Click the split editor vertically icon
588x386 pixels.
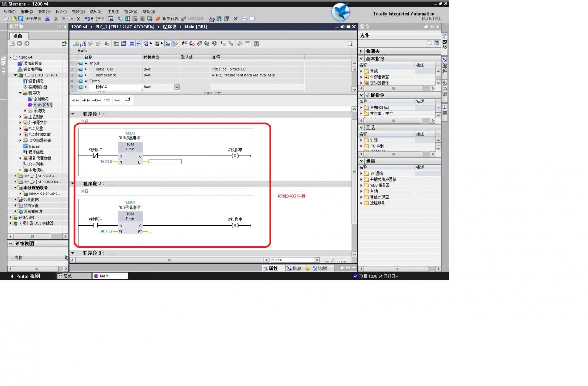tap(252, 19)
